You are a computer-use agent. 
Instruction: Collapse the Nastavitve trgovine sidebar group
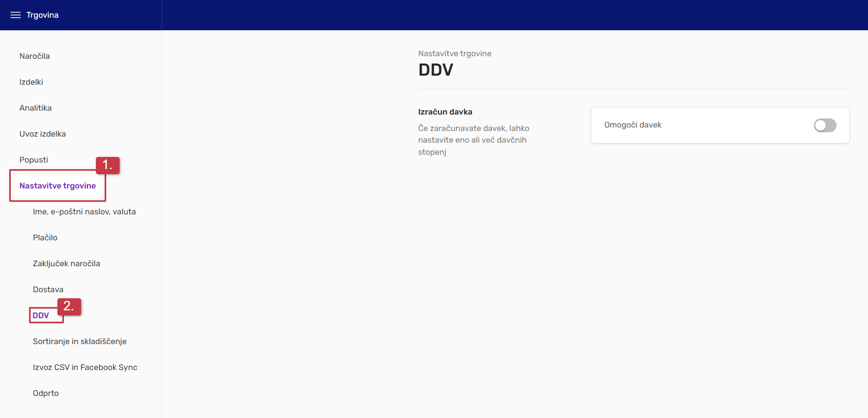coord(57,186)
